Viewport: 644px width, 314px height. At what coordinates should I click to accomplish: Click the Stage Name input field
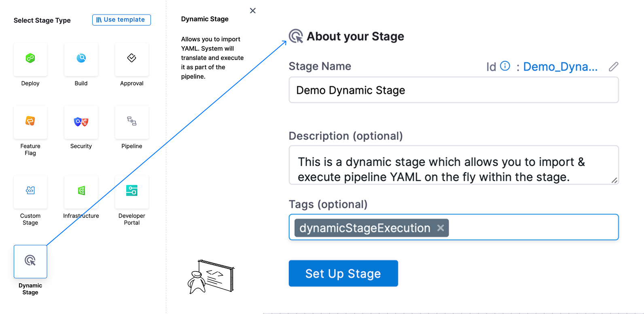(453, 90)
